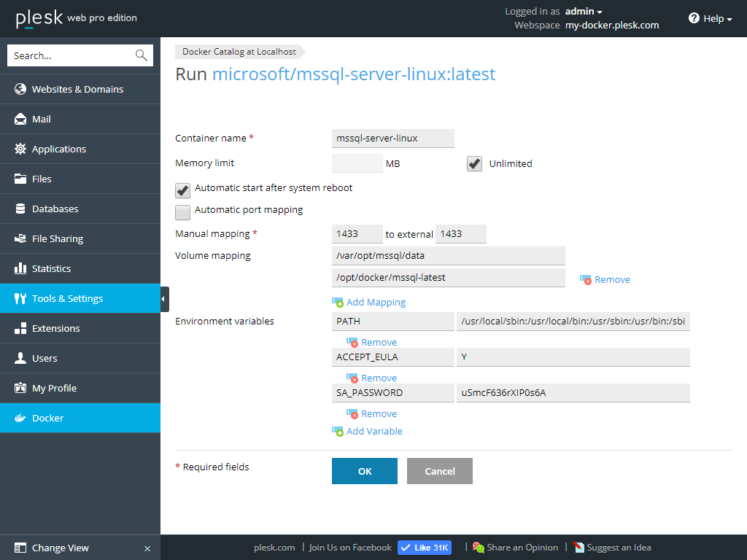Image resolution: width=747 pixels, height=560 pixels.
Task: Click the Memory limit MB field
Action: pos(357,163)
